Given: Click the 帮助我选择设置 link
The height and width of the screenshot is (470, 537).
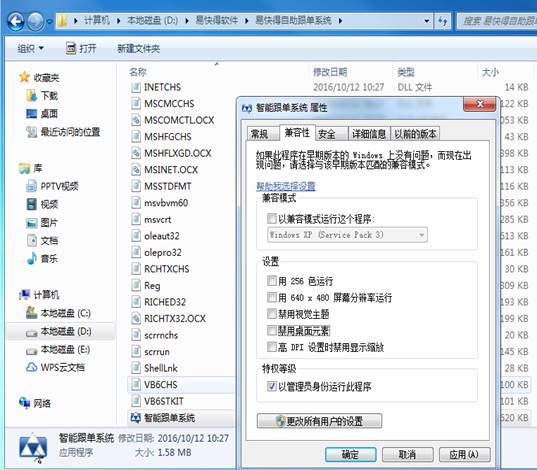Looking at the screenshot, I should click(286, 186).
